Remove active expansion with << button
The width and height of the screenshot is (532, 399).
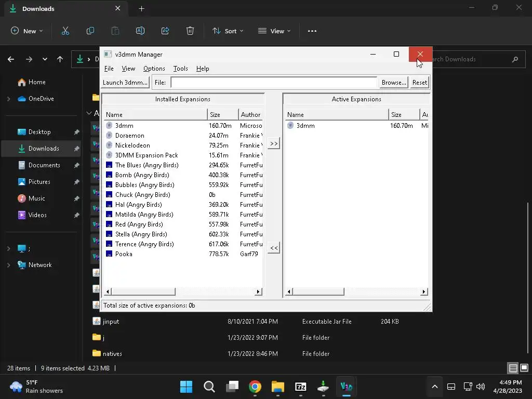pyautogui.click(x=274, y=248)
